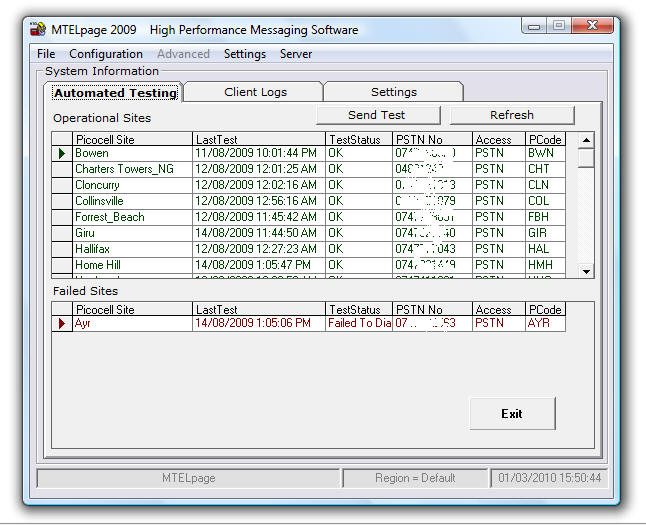Screen dimensions: 646x525
Task: Select the Collinsville site cell
Action: pos(132,202)
